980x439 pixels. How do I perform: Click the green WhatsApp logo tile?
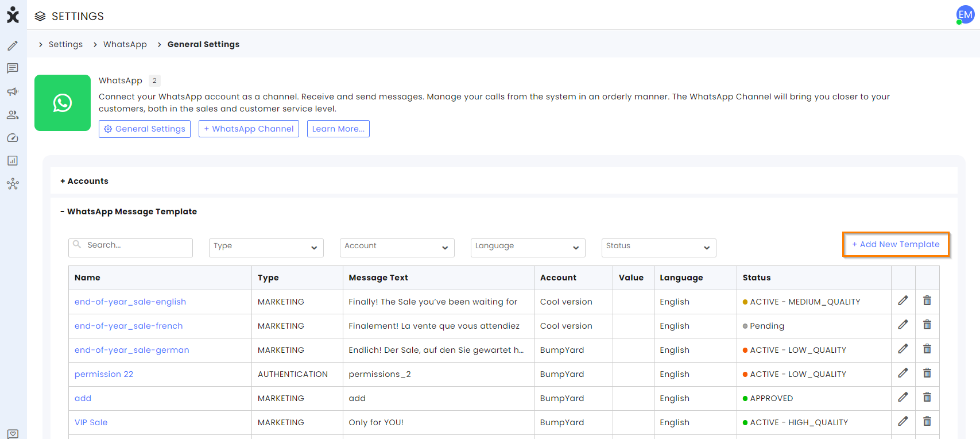pyautogui.click(x=63, y=103)
